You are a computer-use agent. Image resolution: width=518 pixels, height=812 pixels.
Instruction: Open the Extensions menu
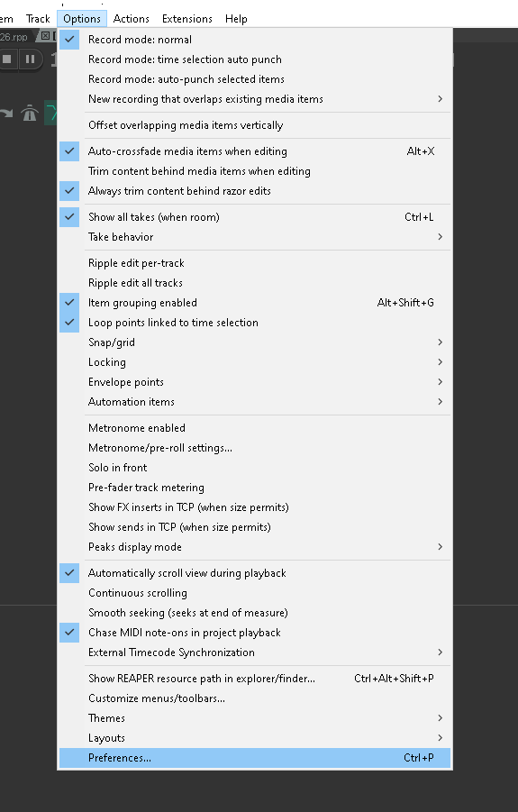pyautogui.click(x=186, y=19)
